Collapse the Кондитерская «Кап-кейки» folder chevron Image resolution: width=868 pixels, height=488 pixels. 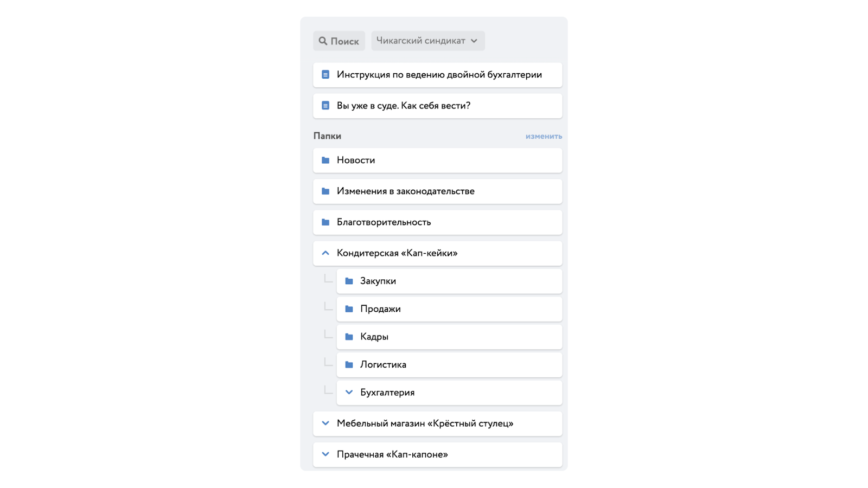pyautogui.click(x=325, y=253)
